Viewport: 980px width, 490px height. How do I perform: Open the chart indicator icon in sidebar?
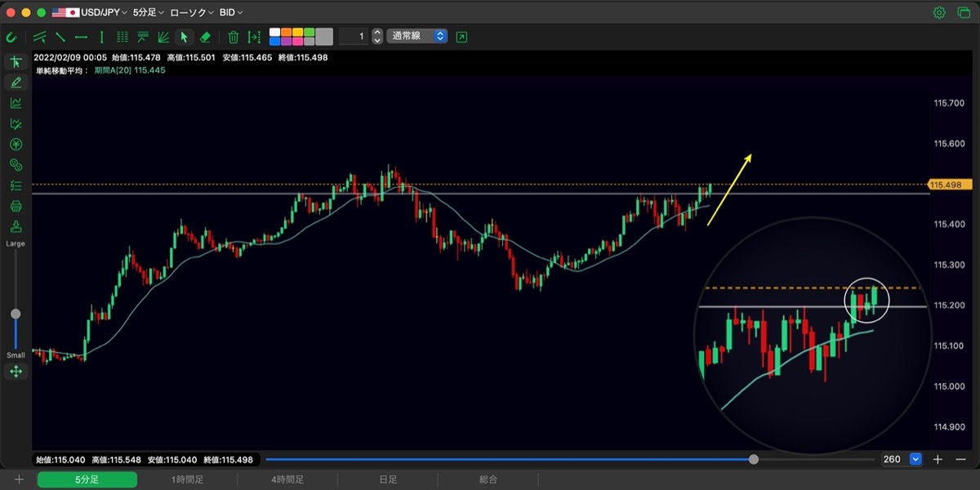16,103
